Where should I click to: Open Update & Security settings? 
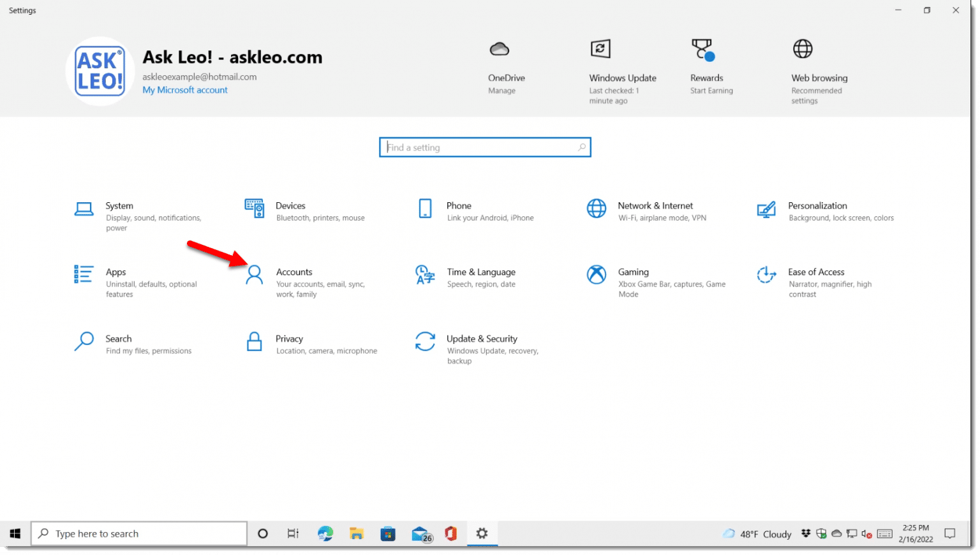[483, 343]
